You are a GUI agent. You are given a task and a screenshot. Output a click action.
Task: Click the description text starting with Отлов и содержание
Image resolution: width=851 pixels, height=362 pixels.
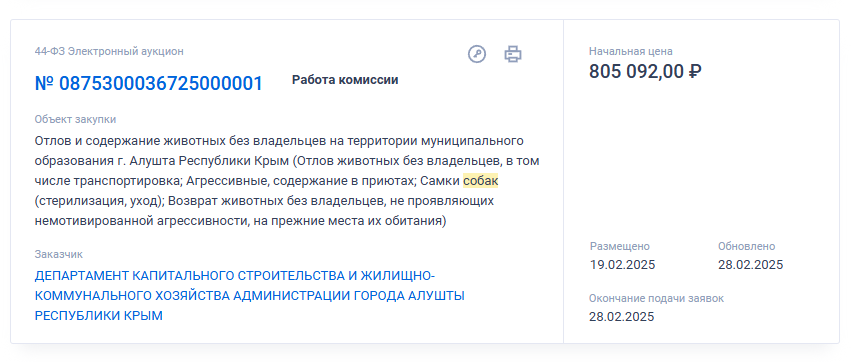pyautogui.click(x=287, y=181)
